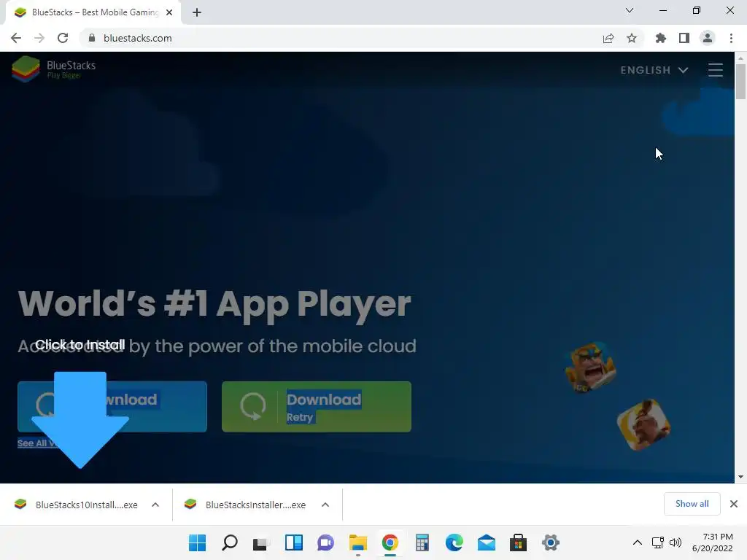Screen dimensions: 747x560
Task: Open Settings gear from taskbar
Action: pos(551,542)
